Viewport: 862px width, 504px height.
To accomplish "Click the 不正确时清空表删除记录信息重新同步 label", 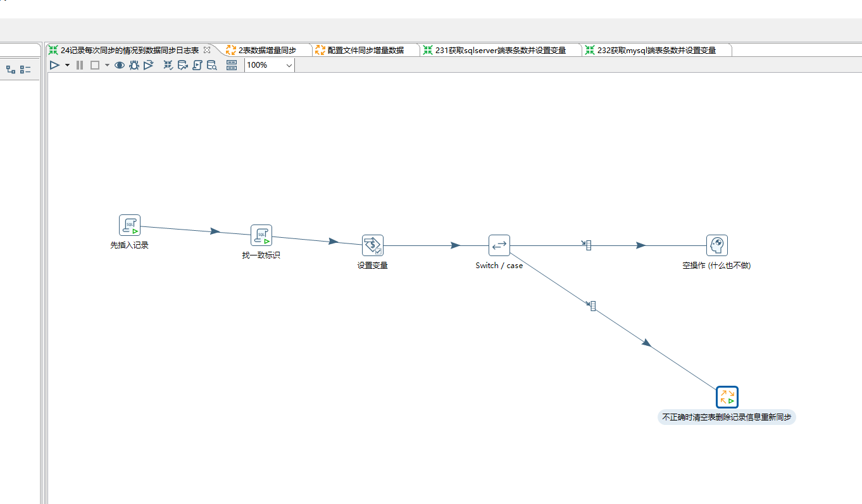I will (727, 417).
